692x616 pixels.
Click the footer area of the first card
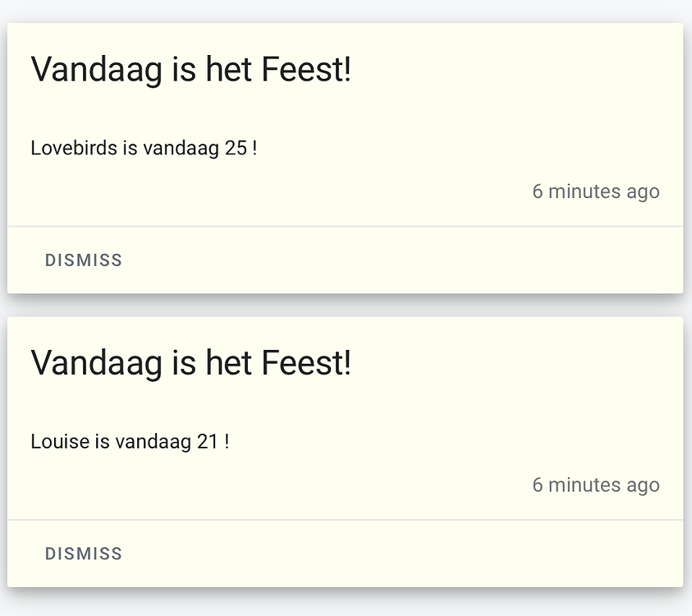click(x=345, y=260)
